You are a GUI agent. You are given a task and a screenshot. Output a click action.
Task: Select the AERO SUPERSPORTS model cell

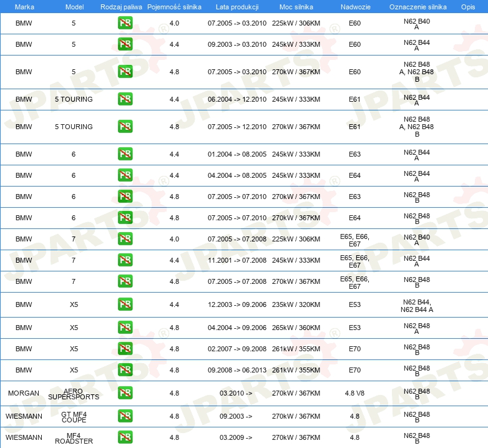coord(74,394)
